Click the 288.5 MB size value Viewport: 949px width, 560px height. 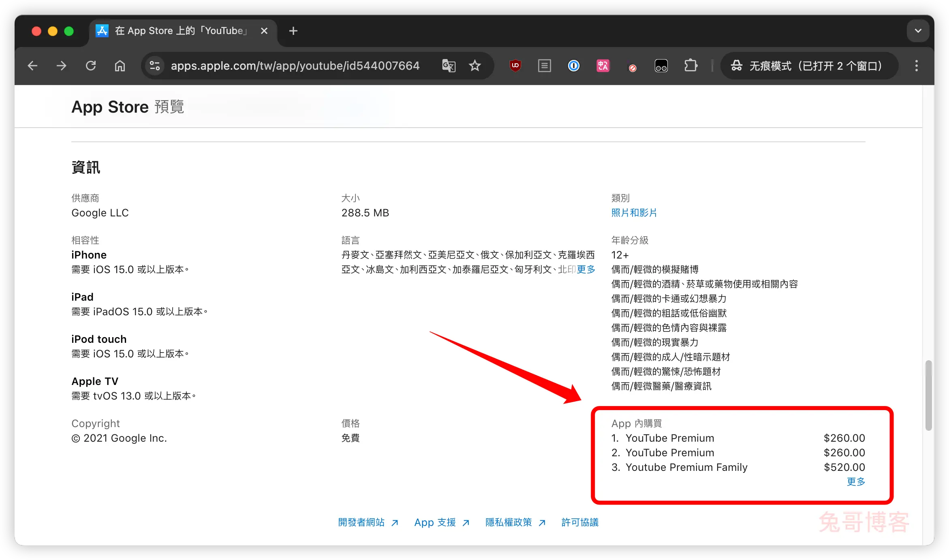[365, 213]
